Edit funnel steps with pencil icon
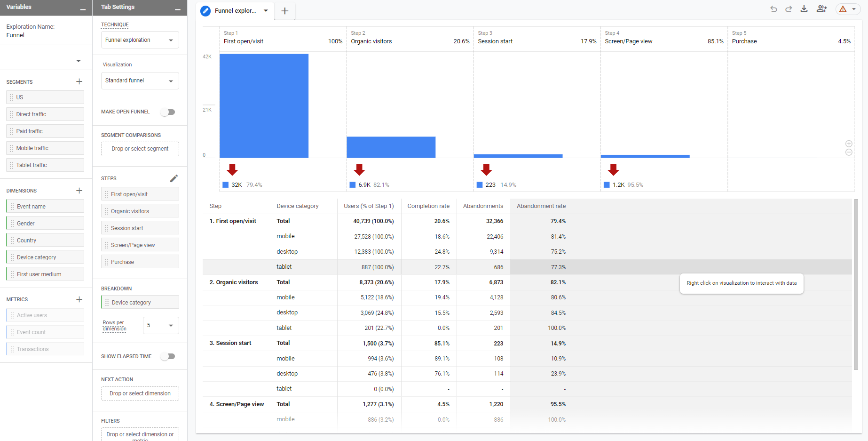The width and height of the screenshot is (868, 441). 174,178
